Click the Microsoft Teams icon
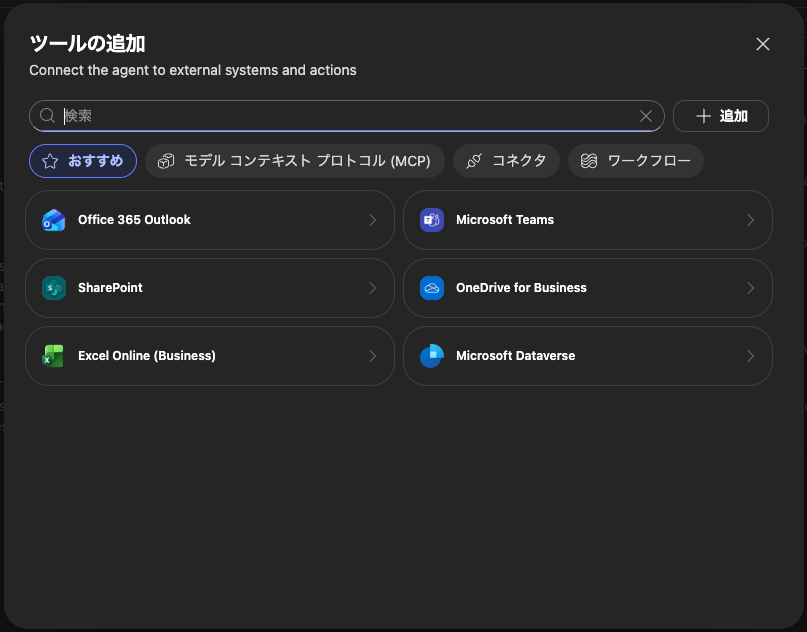This screenshot has height=632, width=807. [432, 220]
